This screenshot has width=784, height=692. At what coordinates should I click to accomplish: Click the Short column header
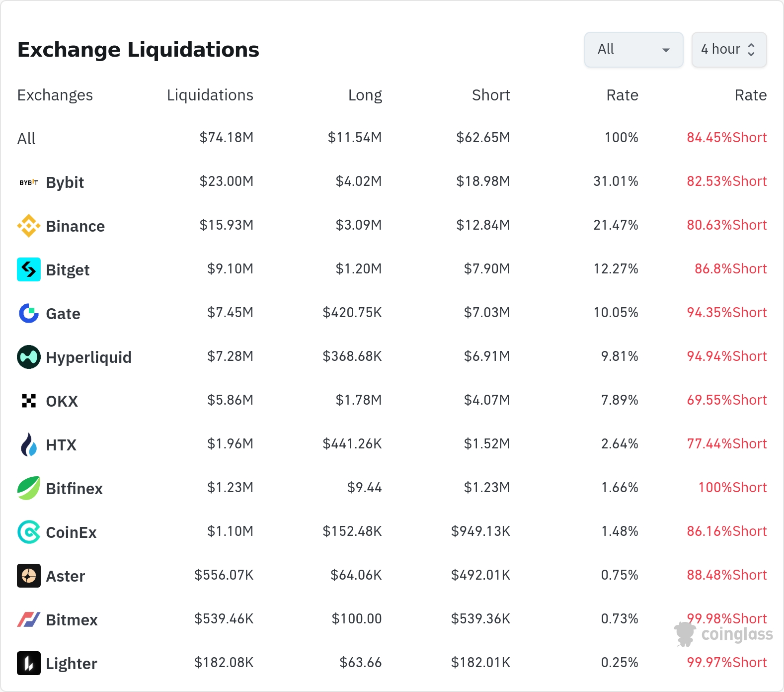tap(491, 95)
